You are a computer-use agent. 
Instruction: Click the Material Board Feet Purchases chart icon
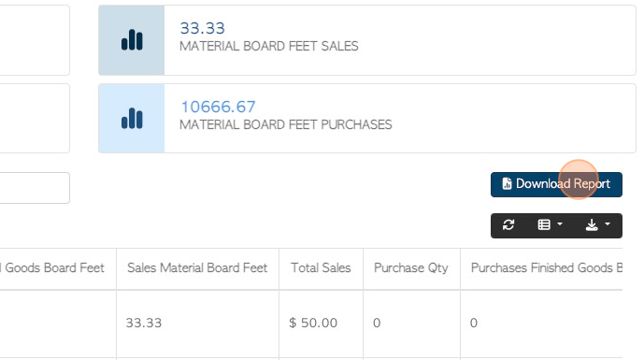point(132,119)
